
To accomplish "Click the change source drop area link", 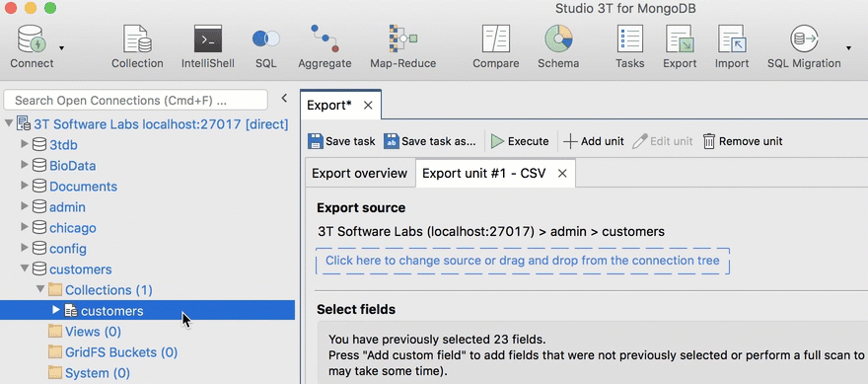I will (x=522, y=261).
